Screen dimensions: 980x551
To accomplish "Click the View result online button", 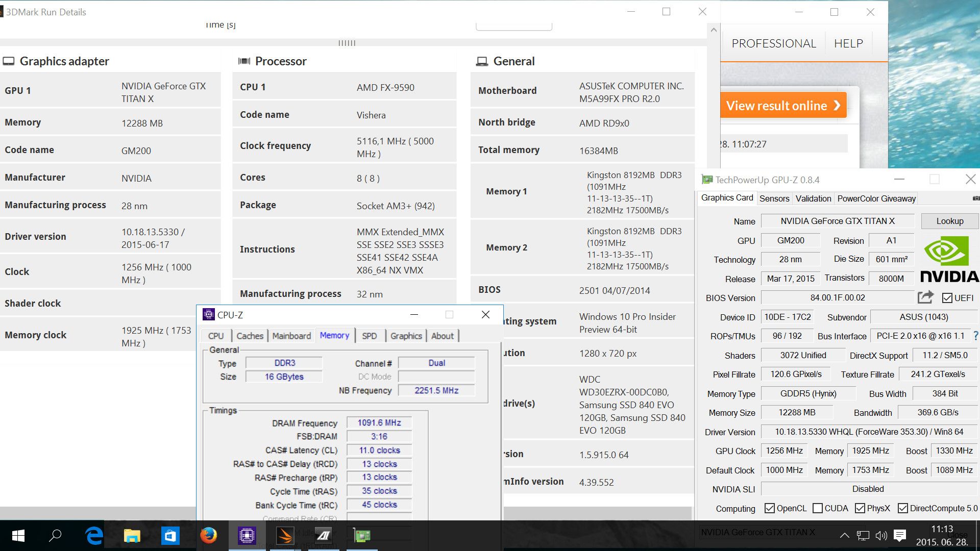I will tap(783, 106).
